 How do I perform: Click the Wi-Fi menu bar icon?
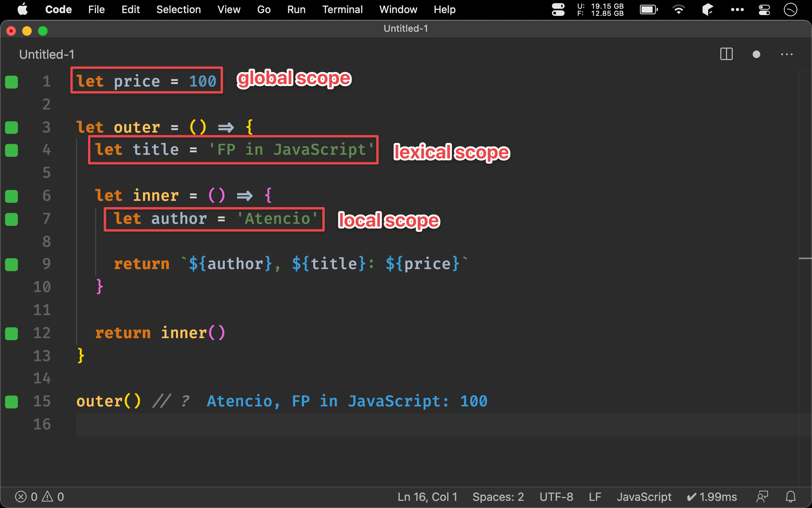coord(678,10)
